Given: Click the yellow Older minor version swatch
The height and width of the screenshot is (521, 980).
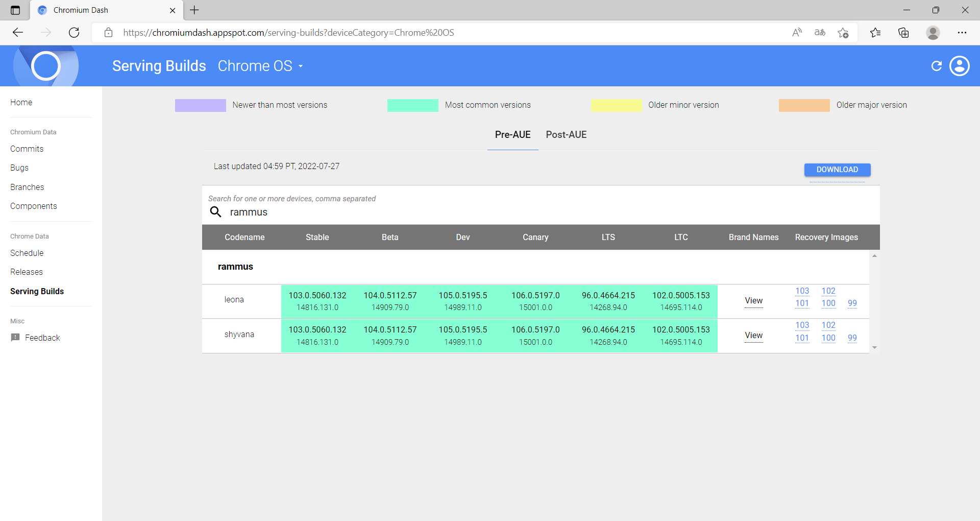Looking at the screenshot, I should pos(616,105).
